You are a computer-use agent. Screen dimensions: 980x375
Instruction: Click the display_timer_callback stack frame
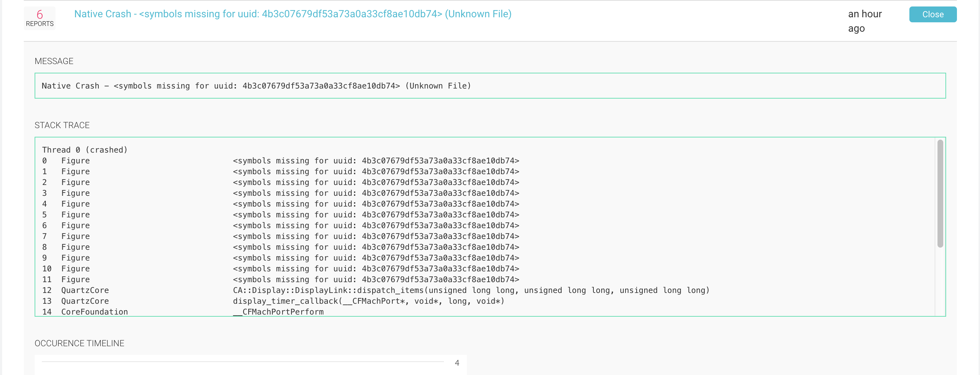pos(368,301)
